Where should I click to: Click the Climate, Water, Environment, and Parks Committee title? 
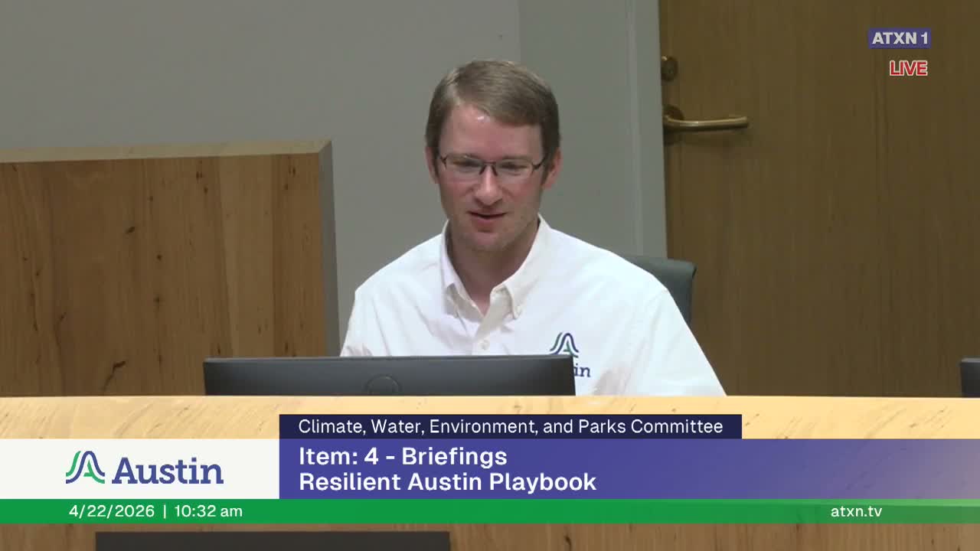[x=511, y=426]
